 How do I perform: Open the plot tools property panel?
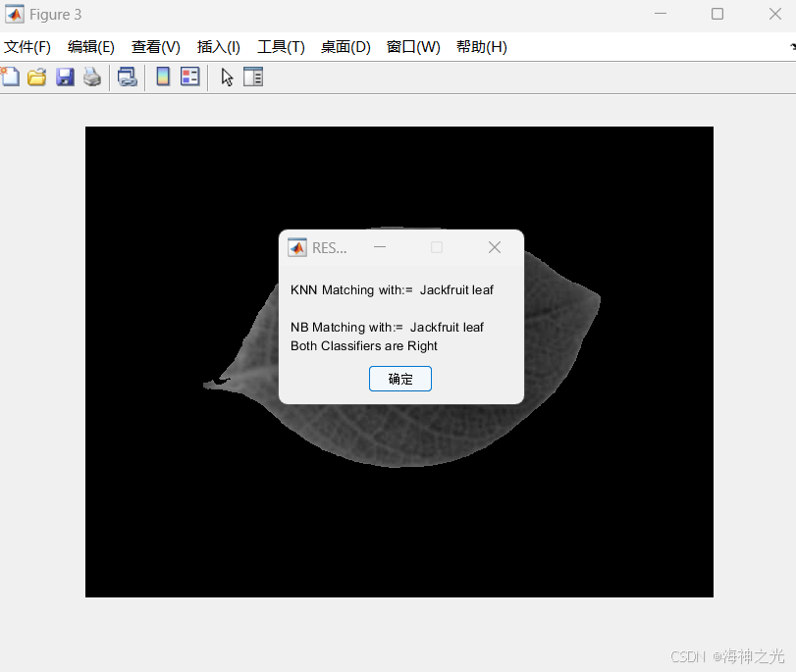pos(253,77)
